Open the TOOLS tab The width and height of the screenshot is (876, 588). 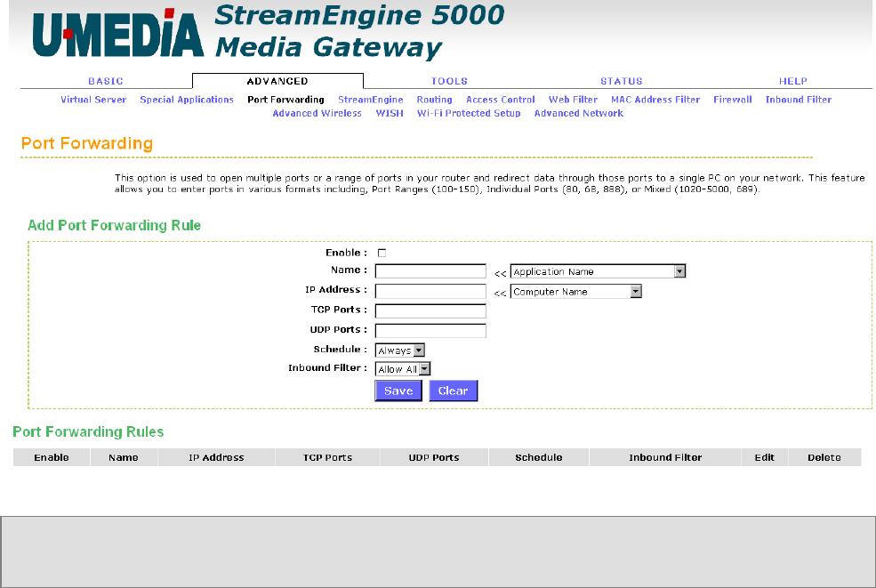(449, 81)
